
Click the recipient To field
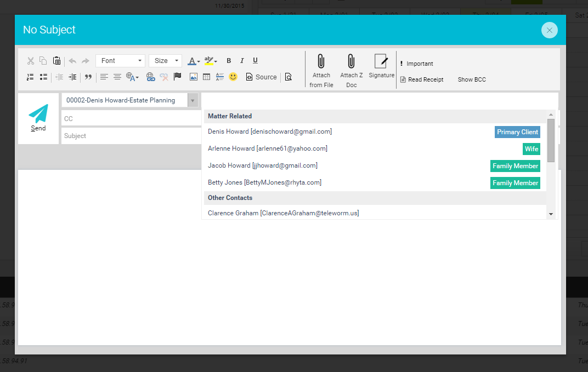pos(380,101)
